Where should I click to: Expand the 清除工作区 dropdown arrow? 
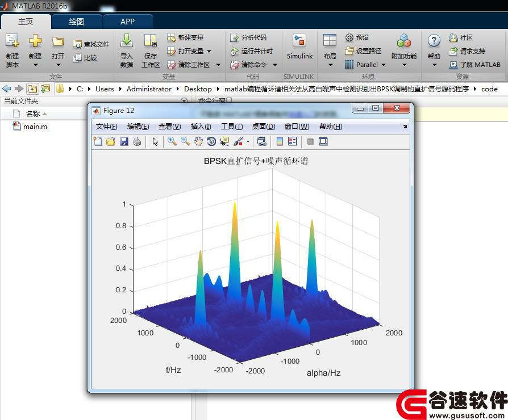coord(218,65)
